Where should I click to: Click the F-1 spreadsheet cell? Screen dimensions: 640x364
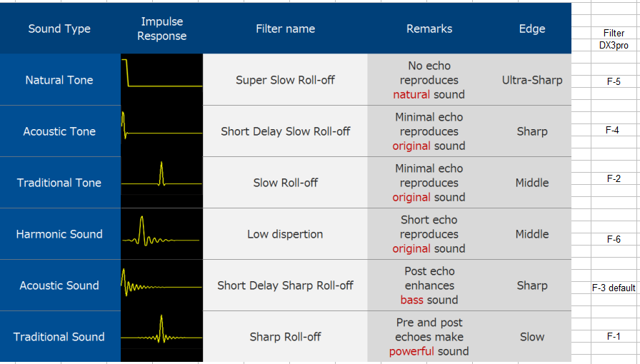[614, 336]
